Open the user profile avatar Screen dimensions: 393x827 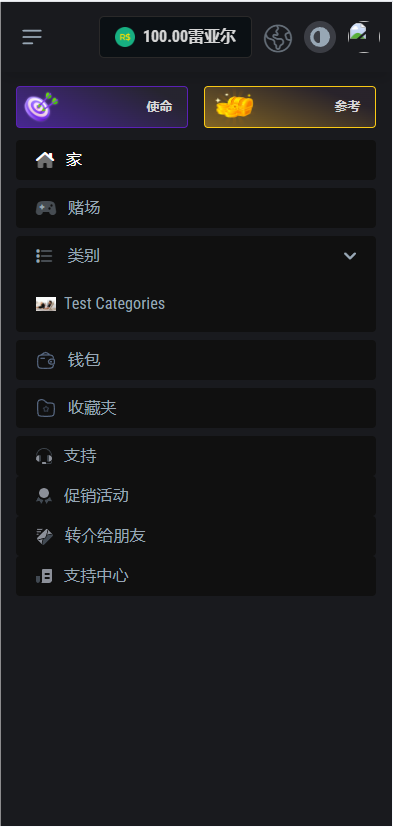pos(364,37)
